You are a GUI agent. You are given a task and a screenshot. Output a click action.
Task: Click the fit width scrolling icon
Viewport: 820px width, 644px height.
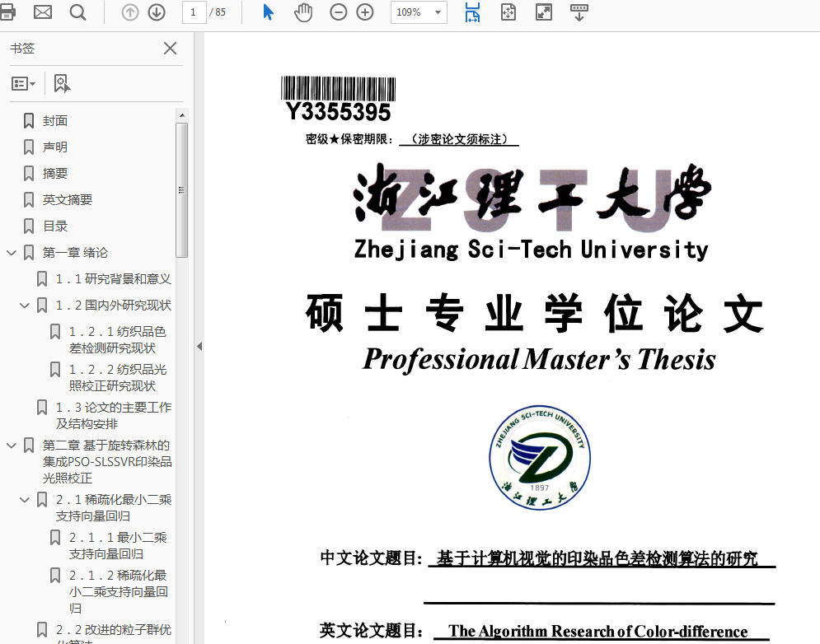coord(472,12)
